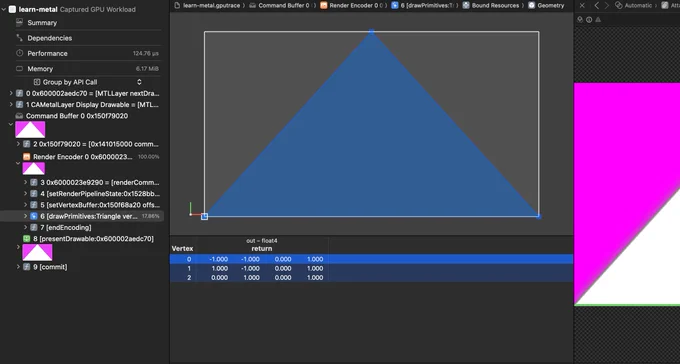Click the warning triangle icon in attachment bar
Image resolution: width=680 pixels, height=364 pixels.
click(x=598, y=20)
